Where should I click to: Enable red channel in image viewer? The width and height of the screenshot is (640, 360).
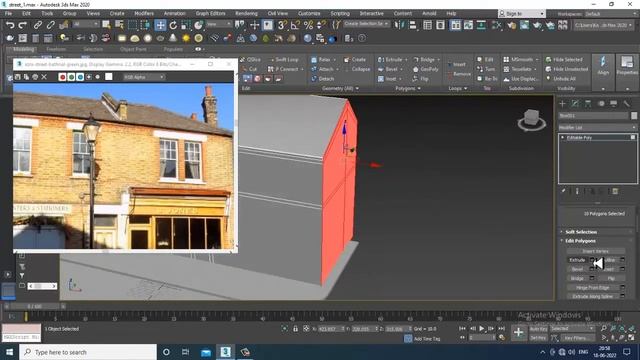62,77
